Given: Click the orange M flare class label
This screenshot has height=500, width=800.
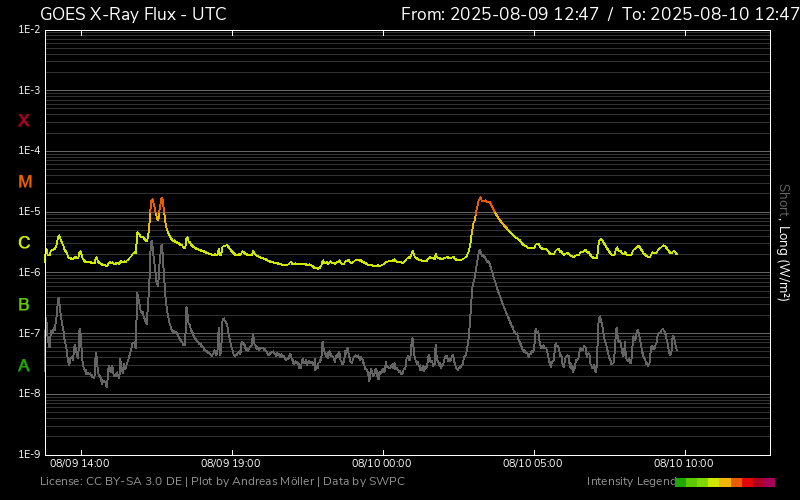Looking at the screenshot, I should tap(25, 182).
